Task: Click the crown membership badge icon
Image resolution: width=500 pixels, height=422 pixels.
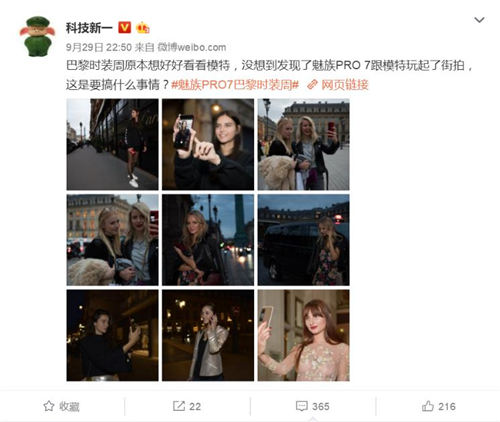Action: click(x=143, y=28)
